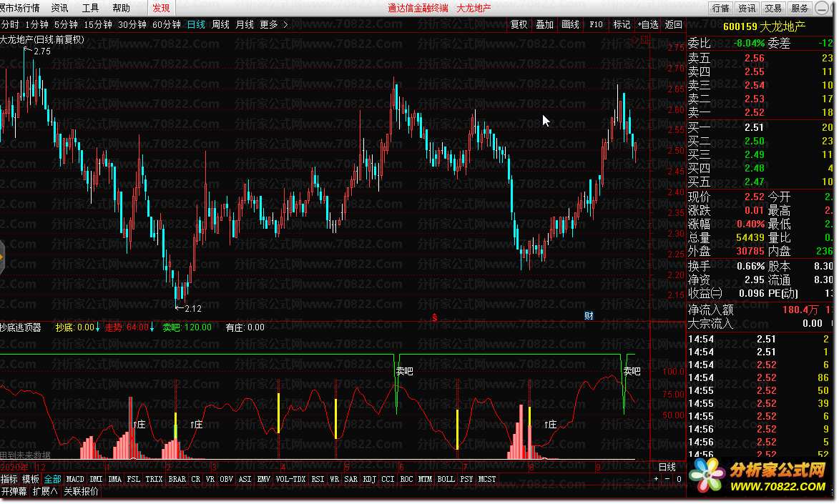Open the 画线 drawing tools
This screenshot has height=504, width=839.
570,24
